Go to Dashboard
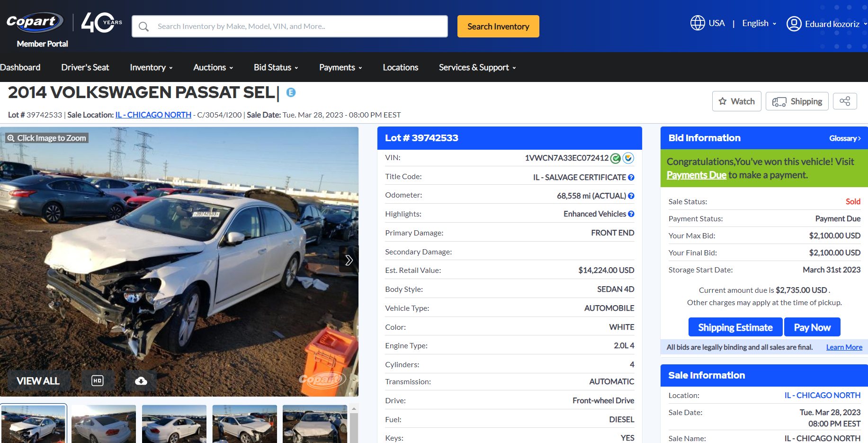Viewport: 868px width, 443px height. click(x=20, y=67)
